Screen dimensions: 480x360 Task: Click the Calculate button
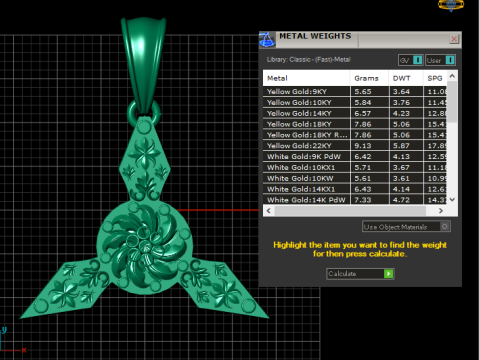tap(360, 274)
